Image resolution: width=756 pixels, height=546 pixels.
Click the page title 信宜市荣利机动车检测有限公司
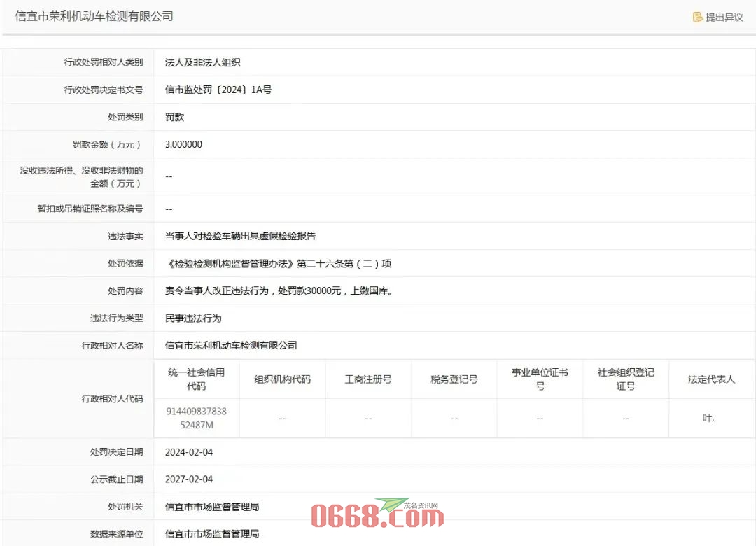[94, 16]
